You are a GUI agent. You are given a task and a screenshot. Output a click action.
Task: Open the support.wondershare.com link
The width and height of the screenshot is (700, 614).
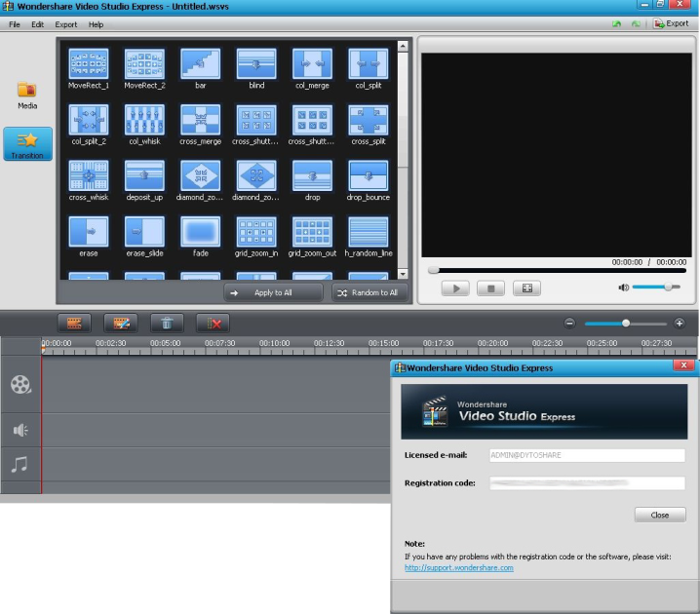[x=459, y=567]
